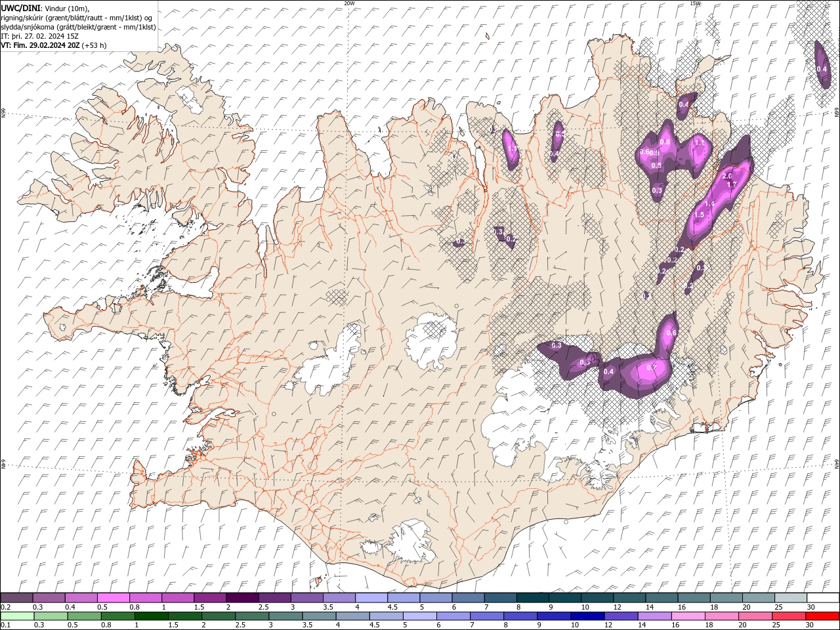Select the pink swatch labeled 18 in the bottom legend row
Viewport: 840px width, 630px height.
click(x=722, y=616)
